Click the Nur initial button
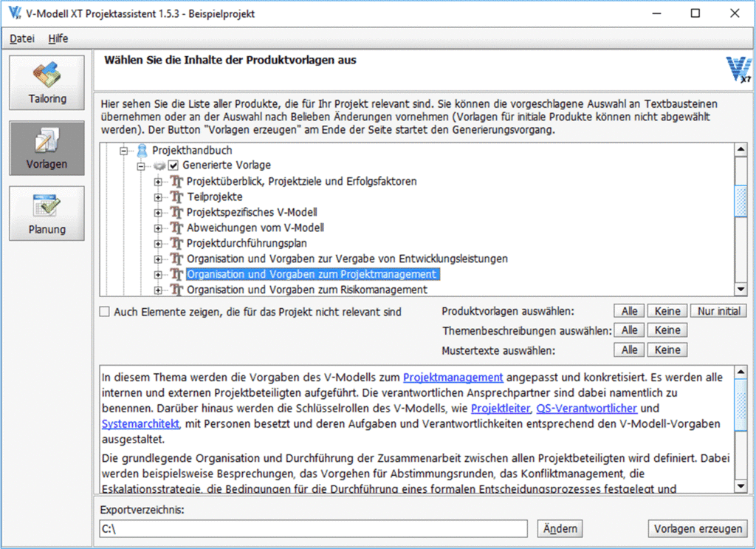The height and width of the screenshot is (549, 756). (718, 311)
